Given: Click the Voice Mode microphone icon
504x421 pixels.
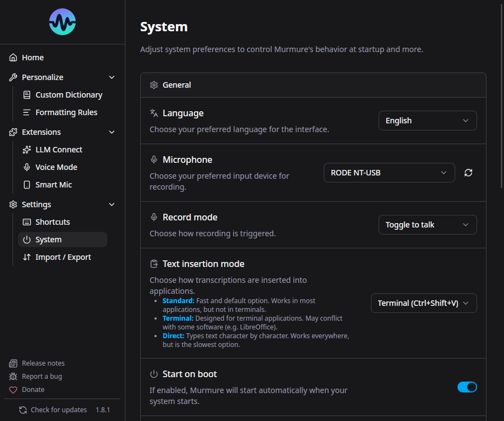Looking at the screenshot, I should [26, 167].
